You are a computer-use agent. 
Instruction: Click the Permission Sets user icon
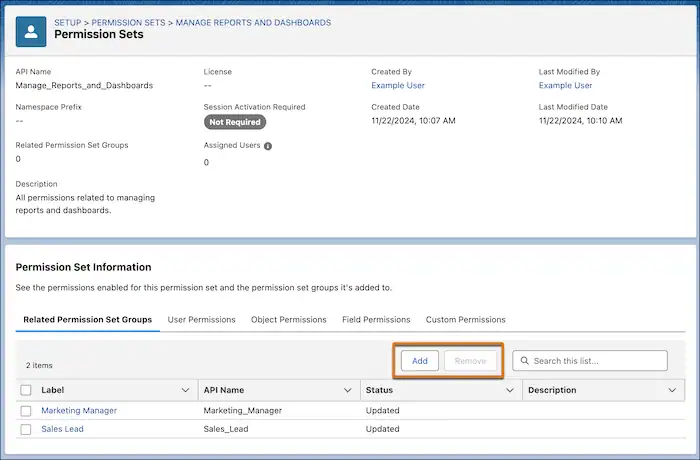tap(32, 29)
